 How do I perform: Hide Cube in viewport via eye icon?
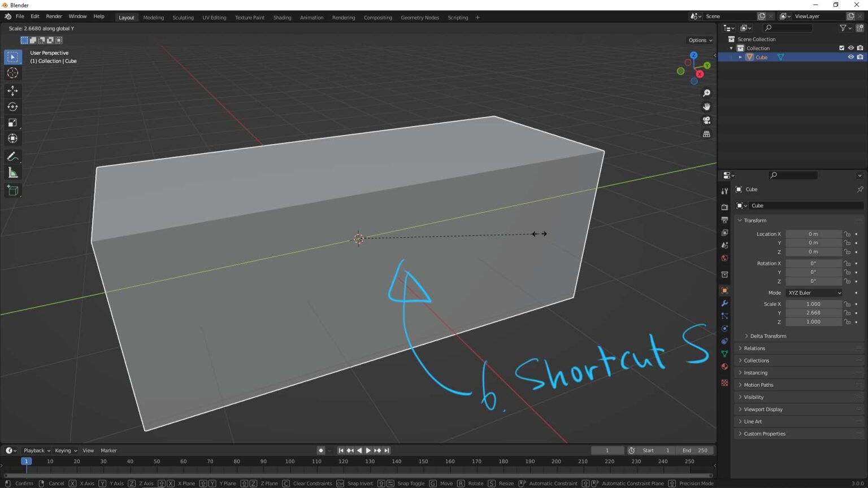coord(850,57)
